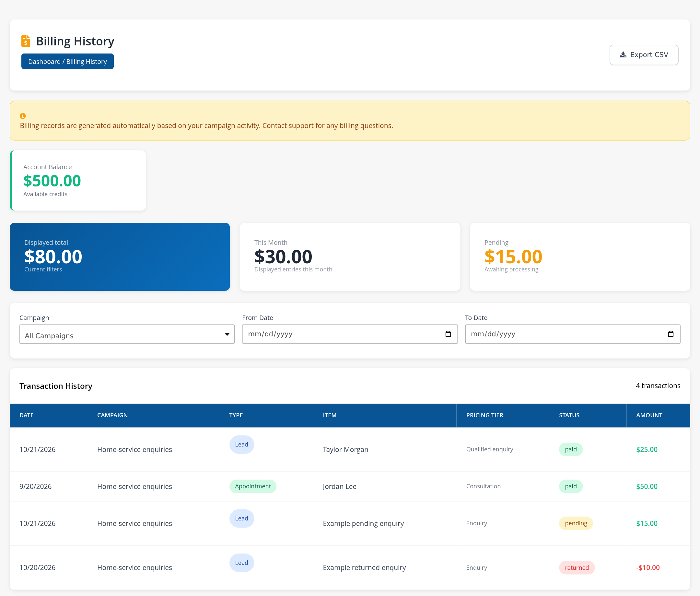Open the From Date calendar picker icon
Image resolution: width=700 pixels, height=596 pixels.
point(448,334)
